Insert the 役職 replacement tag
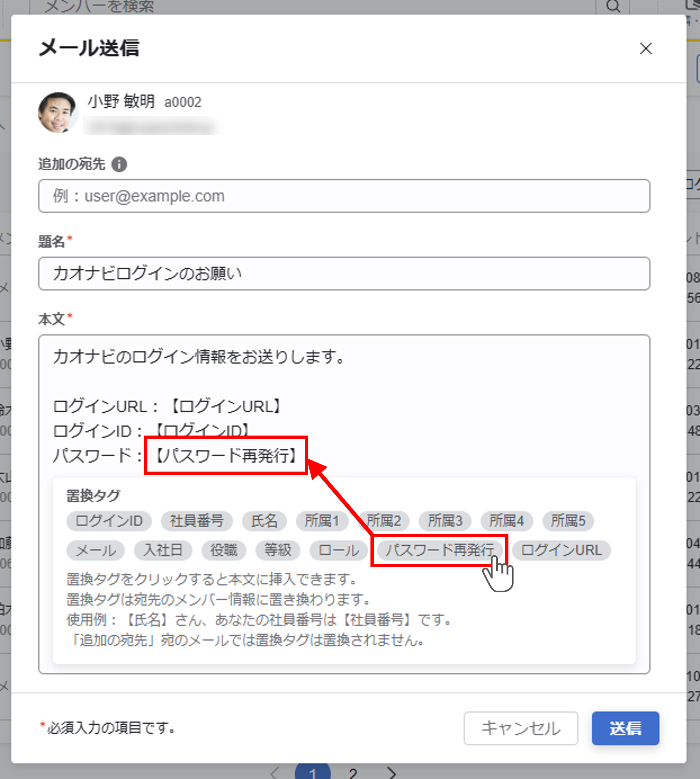700x779 pixels. point(224,550)
